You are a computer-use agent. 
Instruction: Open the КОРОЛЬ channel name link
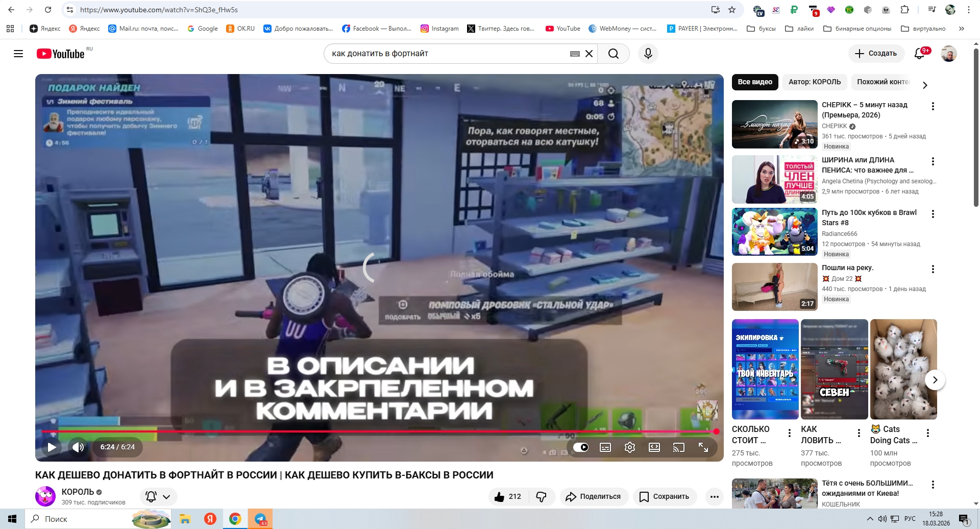78,492
